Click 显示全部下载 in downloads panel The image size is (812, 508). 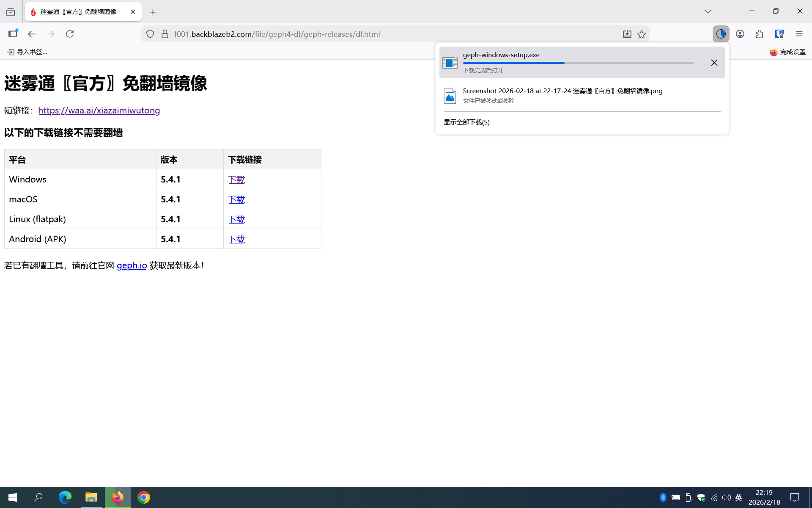pos(466,122)
